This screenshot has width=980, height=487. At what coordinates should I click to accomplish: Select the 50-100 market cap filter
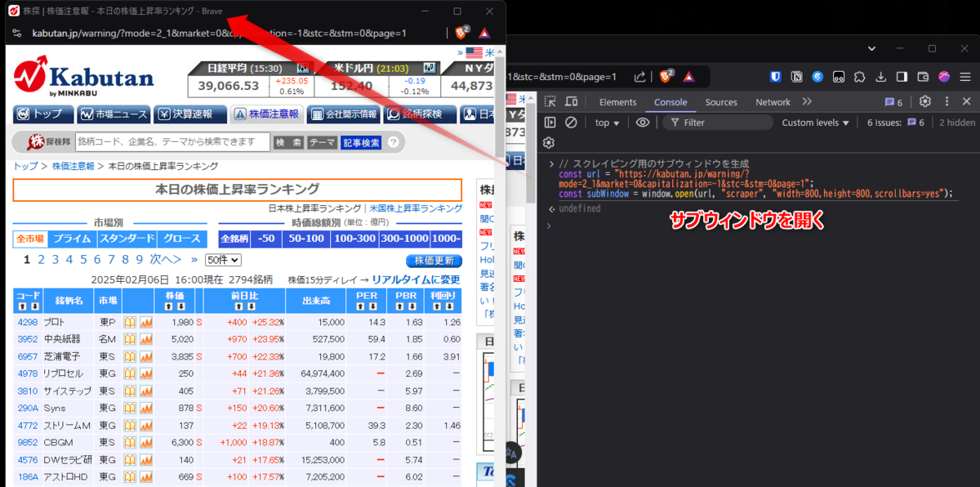tap(305, 239)
